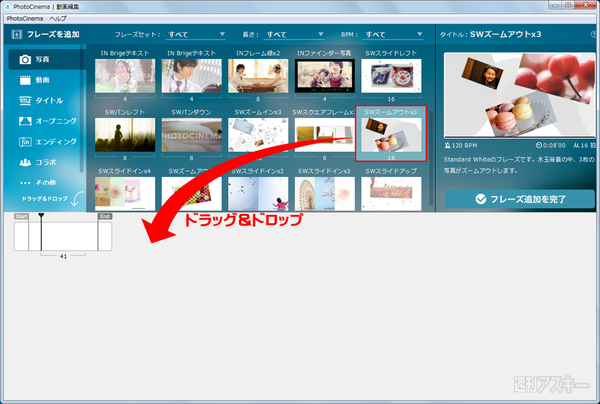This screenshot has height=404, width=600.
Task: Click the three-dots icon beside その他
Action: click(25, 183)
